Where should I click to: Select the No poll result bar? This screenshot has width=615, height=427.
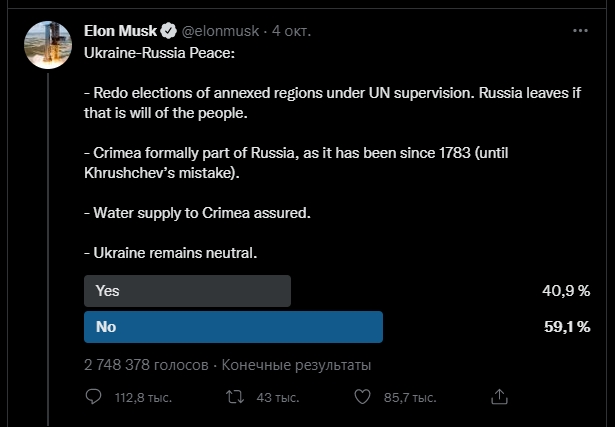[234, 326]
